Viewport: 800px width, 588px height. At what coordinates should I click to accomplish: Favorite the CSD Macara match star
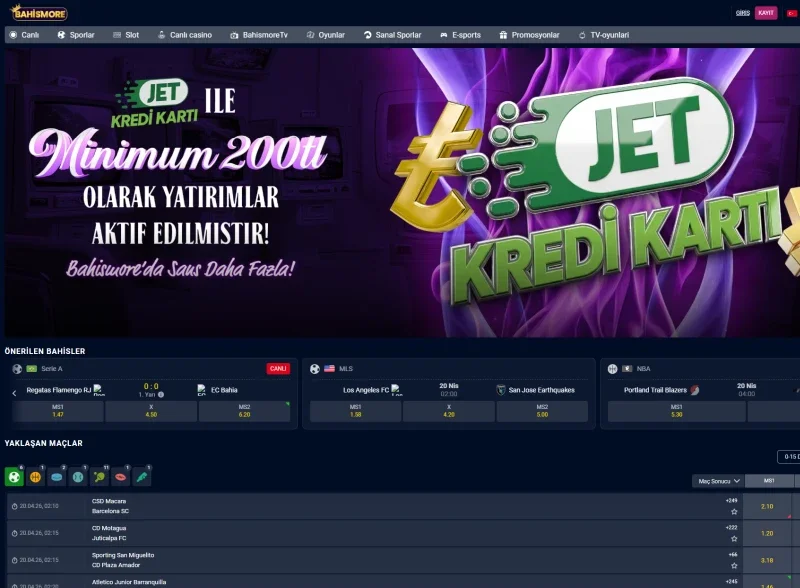point(734,511)
